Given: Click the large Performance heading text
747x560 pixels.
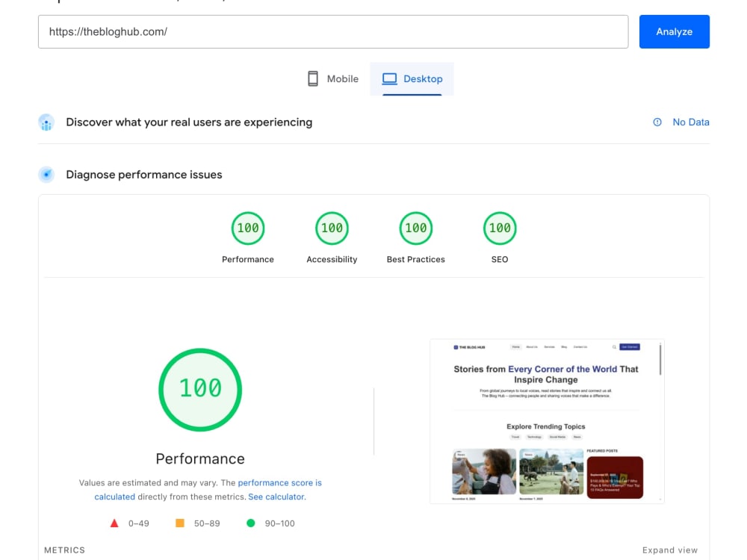Looking at the screenshot, I should 200,458.
